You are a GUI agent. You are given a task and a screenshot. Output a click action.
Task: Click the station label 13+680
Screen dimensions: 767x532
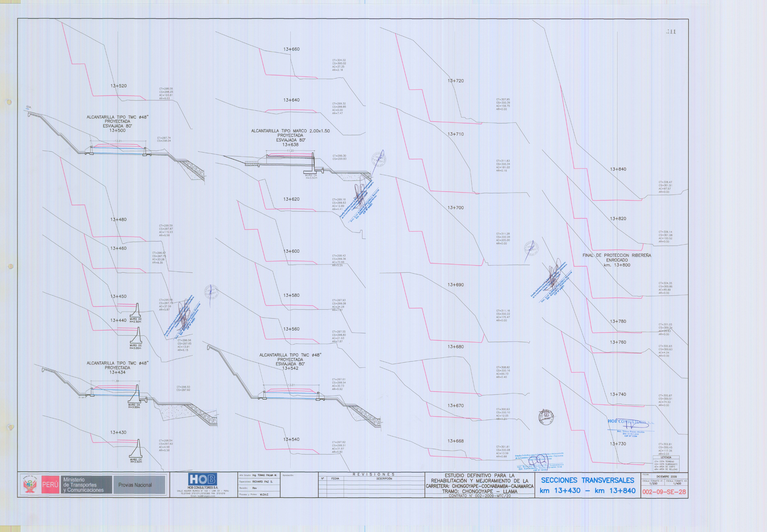pos(456,347)
